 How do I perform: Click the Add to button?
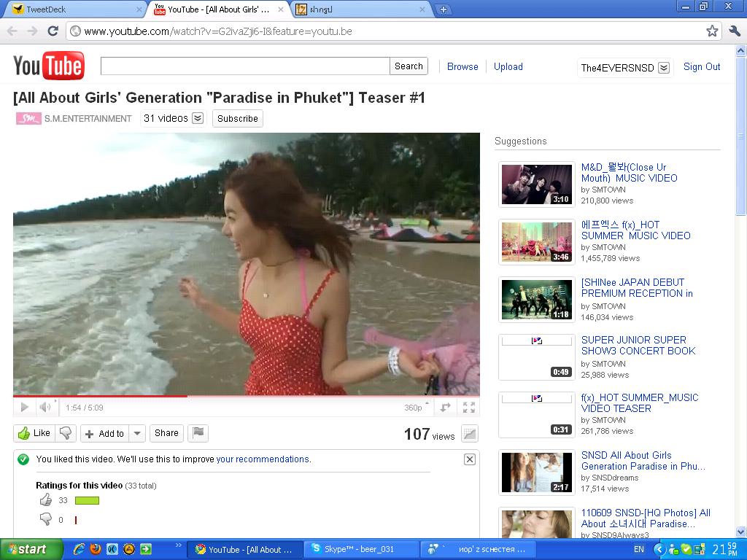pos(105,433)
